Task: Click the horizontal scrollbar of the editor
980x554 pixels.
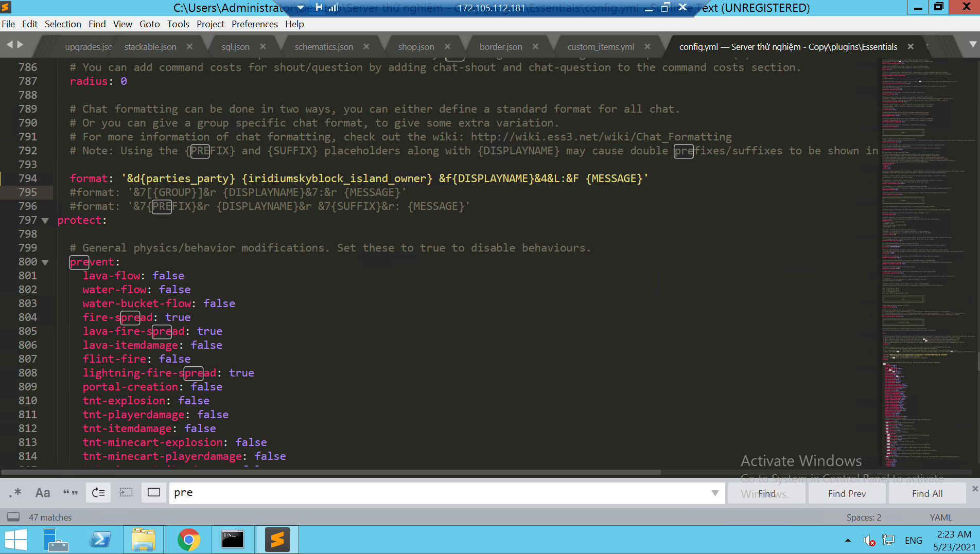Action: [x=331, y=472]
